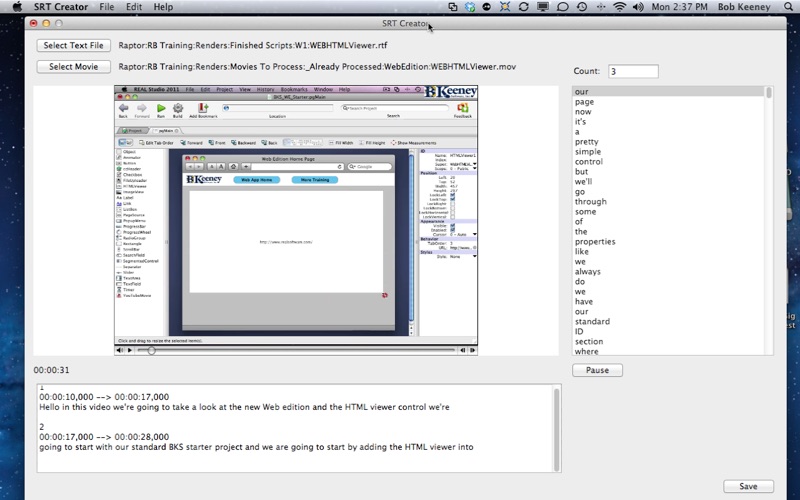This screenshot has width=800, height=500.
Task: Click the timestamp '00:00:17,000 --> 00:00:28,000'
Action: pos(104,437)
